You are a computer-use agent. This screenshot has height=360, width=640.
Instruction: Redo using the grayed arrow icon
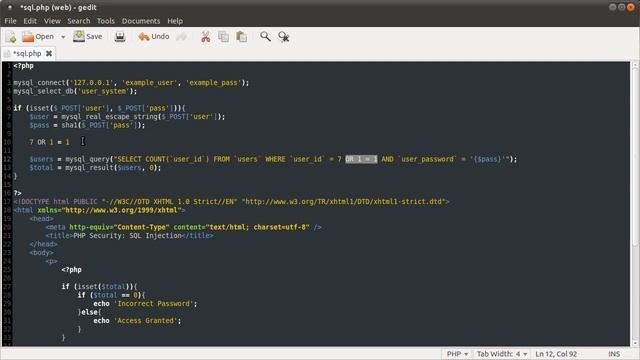click(181, 37)
